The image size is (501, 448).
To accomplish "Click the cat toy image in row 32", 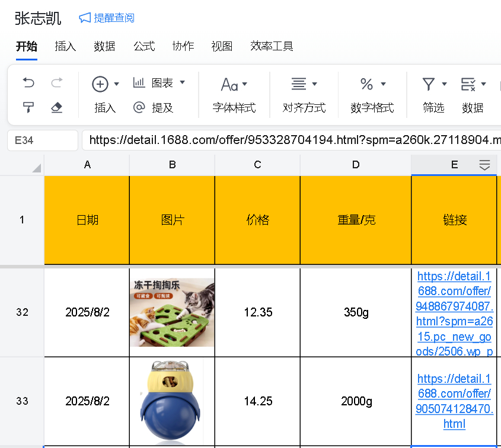I will (x=172, y=312).
